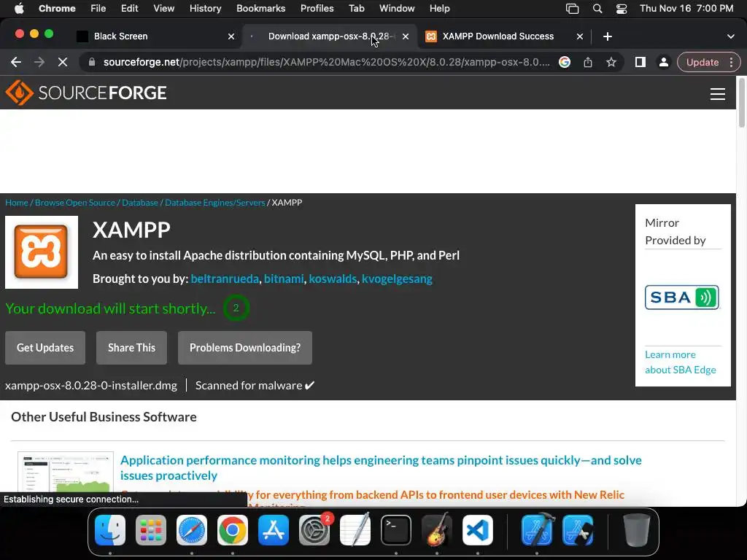Open the Apple menu

[x=19, y=9]
